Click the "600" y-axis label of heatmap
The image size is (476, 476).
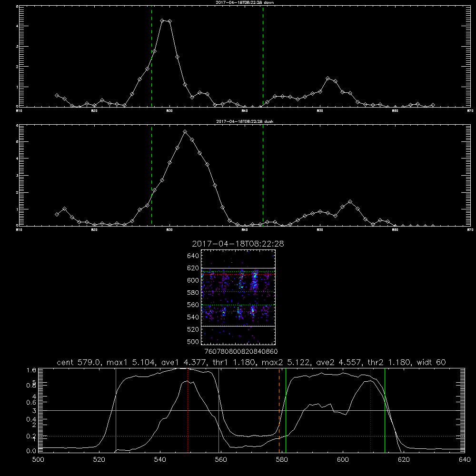point(193,280)
